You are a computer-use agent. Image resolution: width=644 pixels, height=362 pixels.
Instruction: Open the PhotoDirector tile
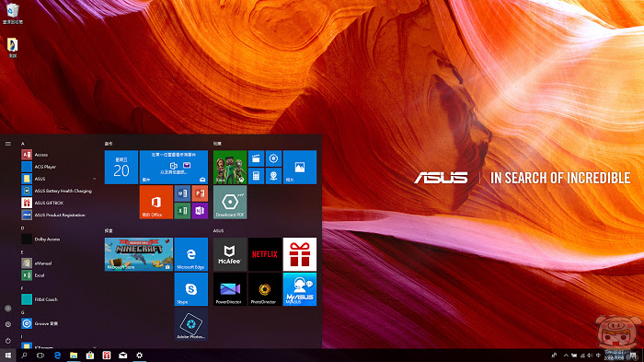tap(265, 289)
